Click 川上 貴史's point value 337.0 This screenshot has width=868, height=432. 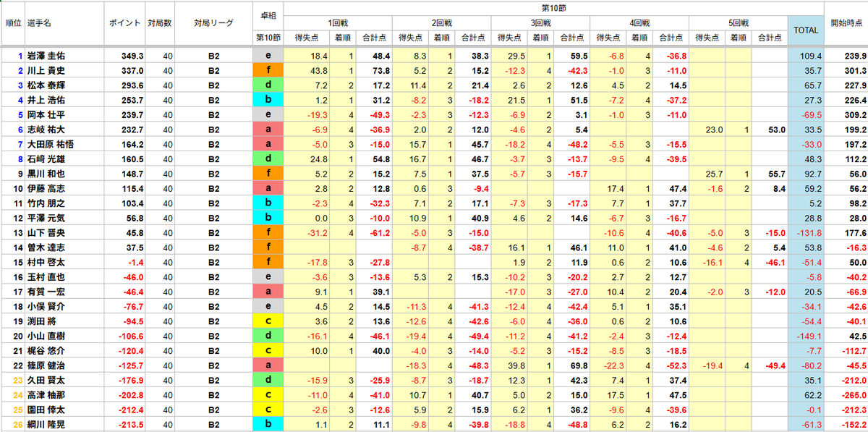[x=132, y=70]
